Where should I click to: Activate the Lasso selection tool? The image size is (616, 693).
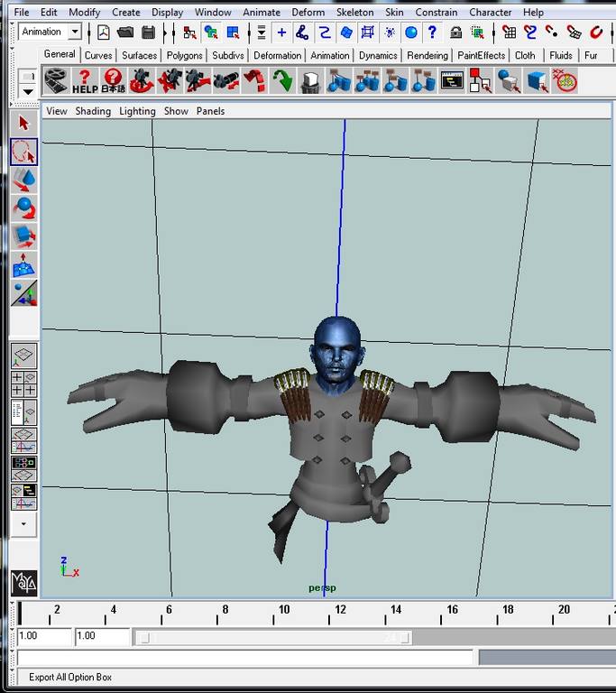pos(24,151)
